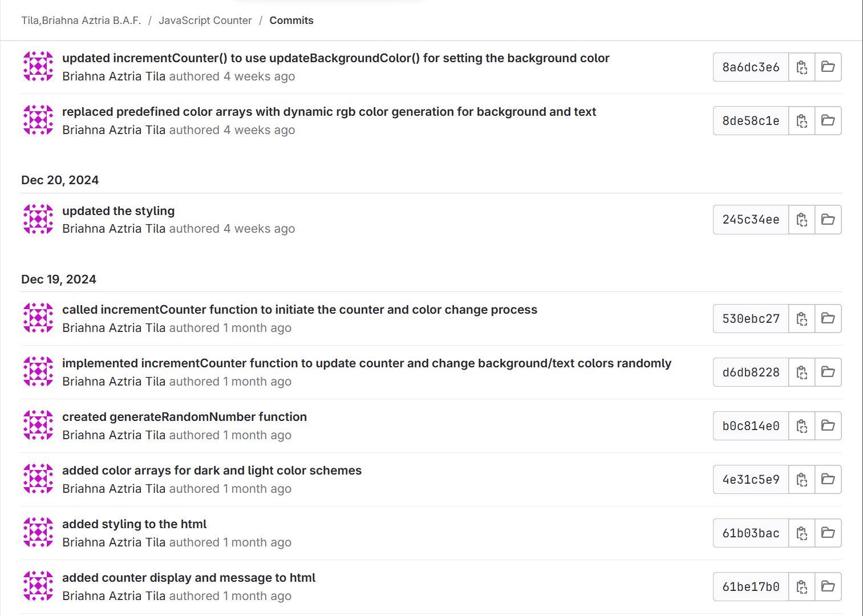Click author name on 'replaced predefined color arrays' commit
863x616 pixels.
114,130
